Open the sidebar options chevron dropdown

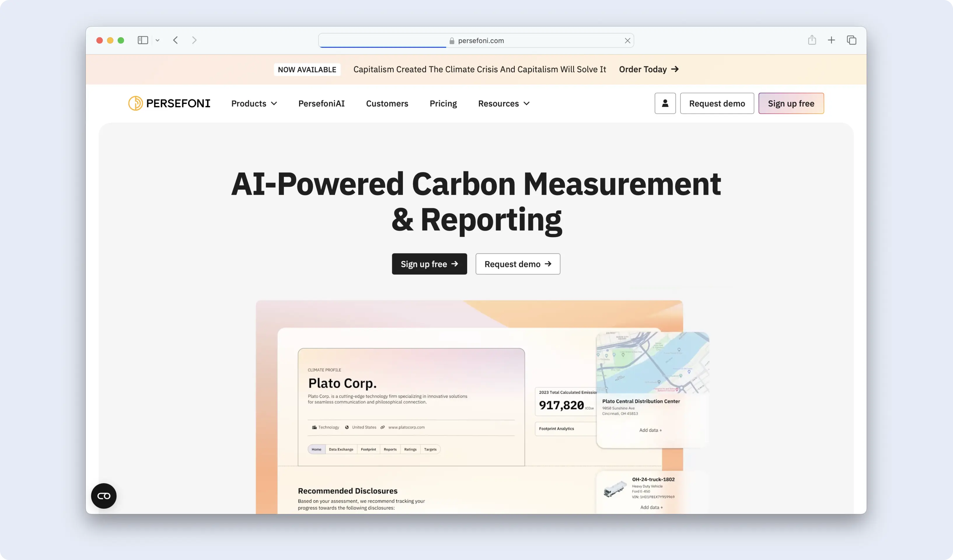coord(157,40)
